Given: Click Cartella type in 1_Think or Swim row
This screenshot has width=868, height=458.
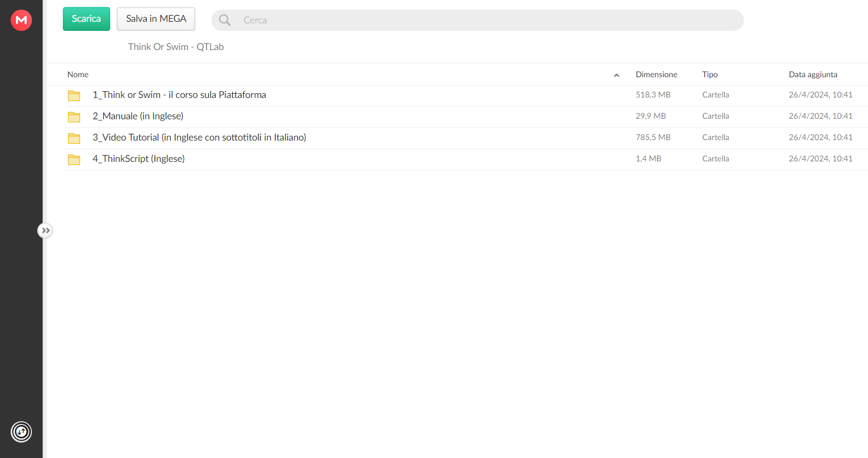Looking at the screenshot, I should 716,95.
